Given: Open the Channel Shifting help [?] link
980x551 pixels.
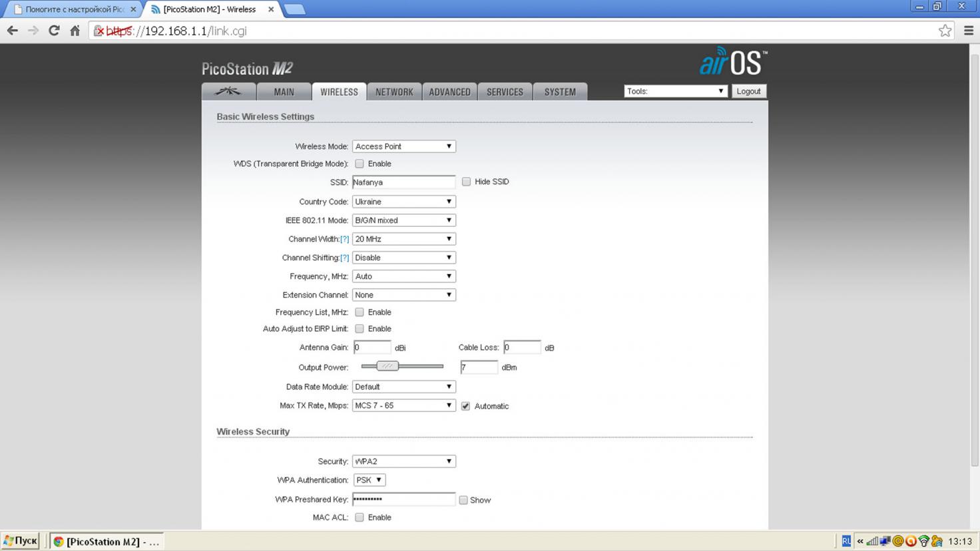Looking at the screenshot, I should [344, 258].
